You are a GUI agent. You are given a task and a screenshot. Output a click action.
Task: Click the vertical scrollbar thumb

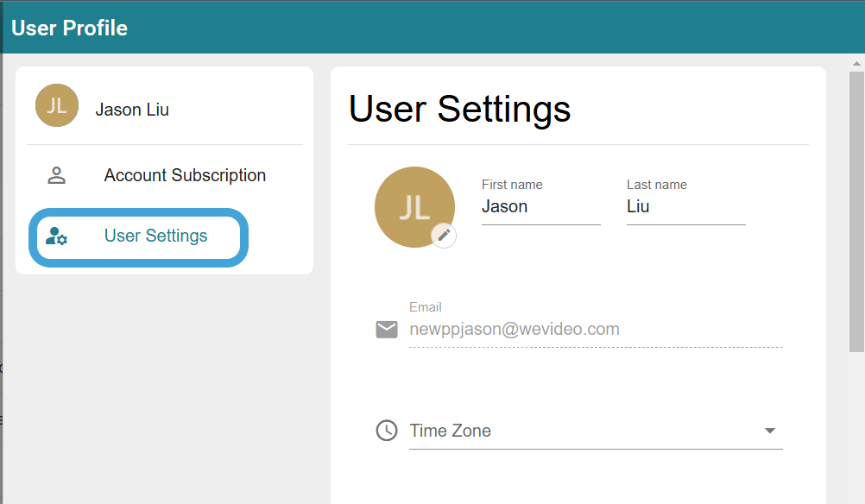pos(856,211)
